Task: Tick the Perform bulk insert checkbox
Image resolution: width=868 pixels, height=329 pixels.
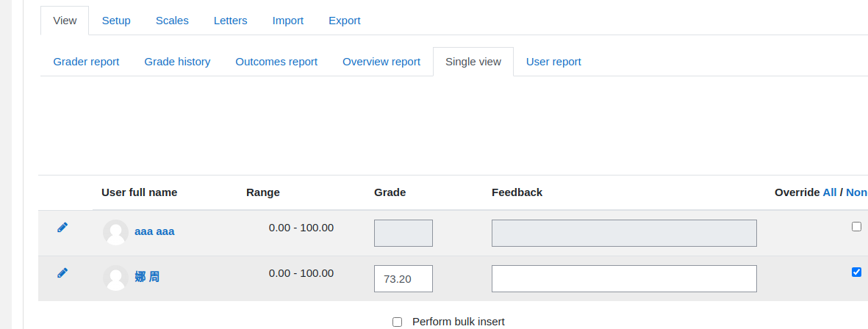Action: (397, 322)
